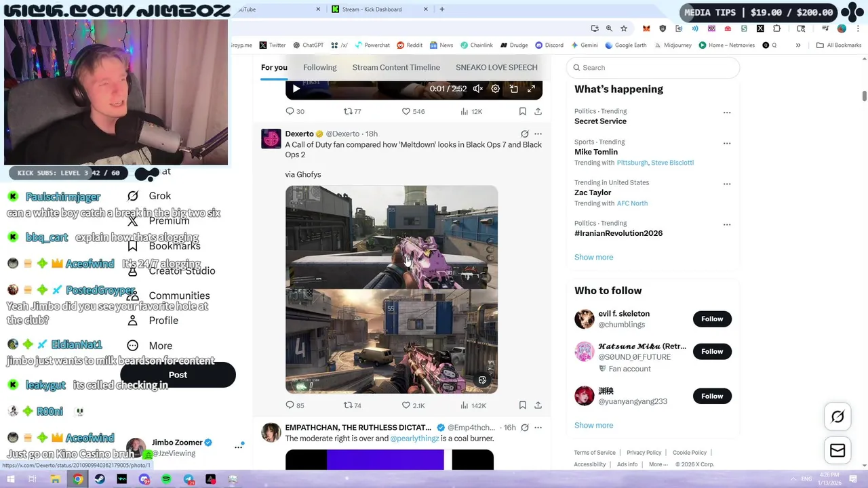Mute the video in the top post
Screen dimensions: 868x488
pyautogui.click(x=478, y=89)
